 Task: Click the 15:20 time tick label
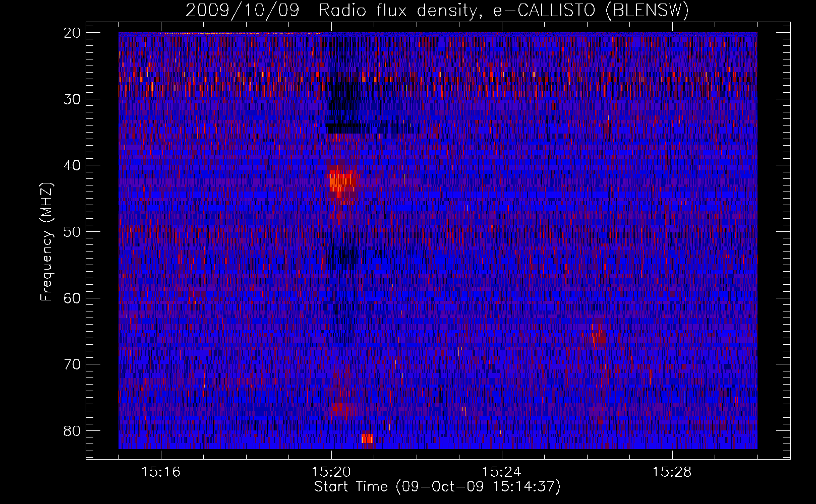331,472
